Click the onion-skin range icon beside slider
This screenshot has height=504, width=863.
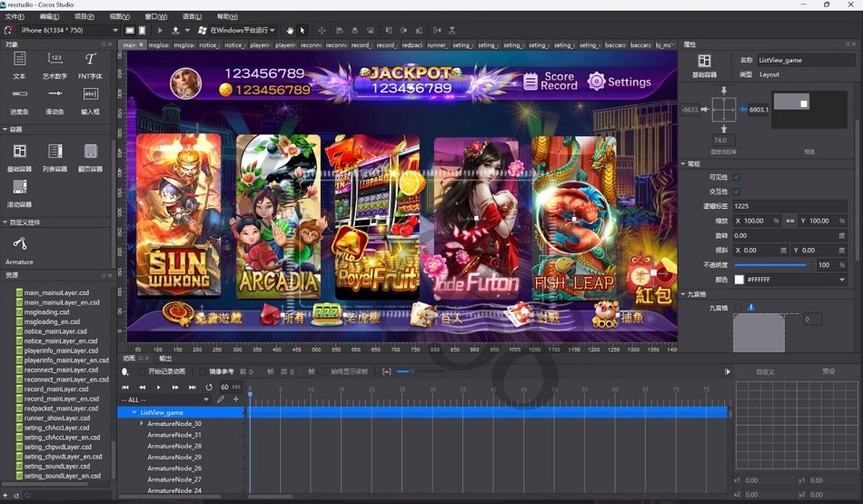pyautogui.click(x=386, y=372)
